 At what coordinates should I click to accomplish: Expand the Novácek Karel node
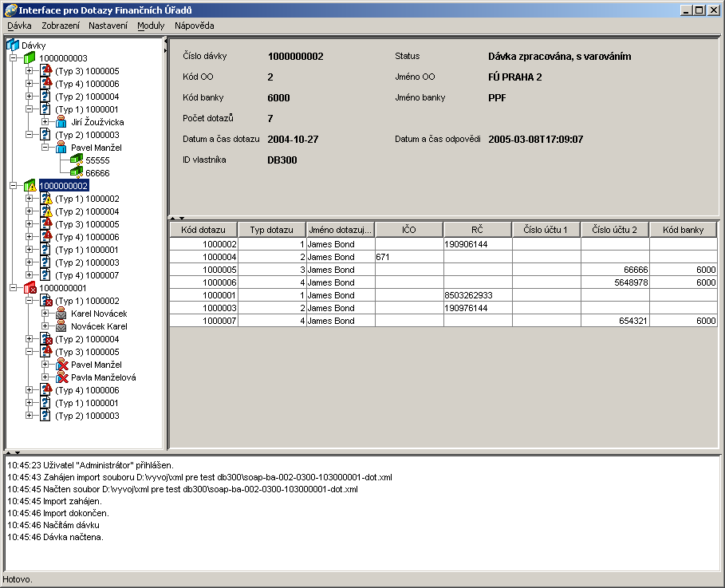tap(45, 326)
